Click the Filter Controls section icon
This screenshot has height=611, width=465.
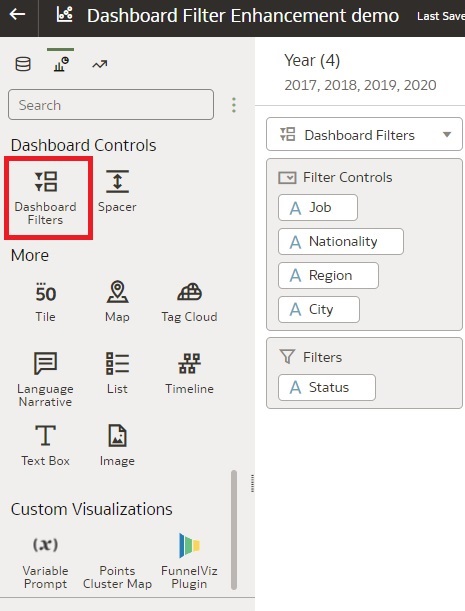287,178
